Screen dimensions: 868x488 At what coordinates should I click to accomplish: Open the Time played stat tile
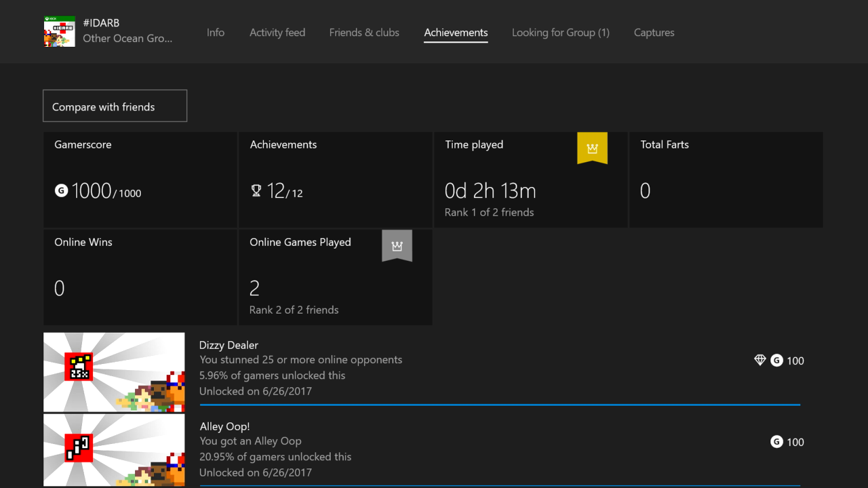point(531,180)
